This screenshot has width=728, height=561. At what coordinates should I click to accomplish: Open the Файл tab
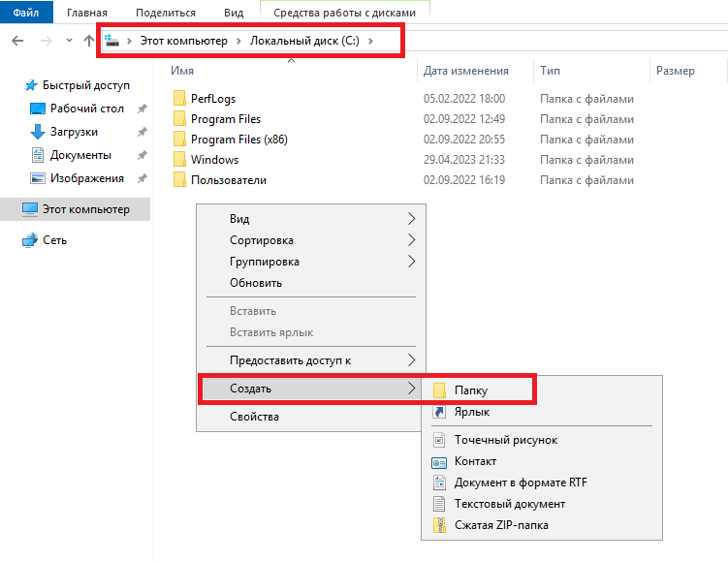click(26, 12)
